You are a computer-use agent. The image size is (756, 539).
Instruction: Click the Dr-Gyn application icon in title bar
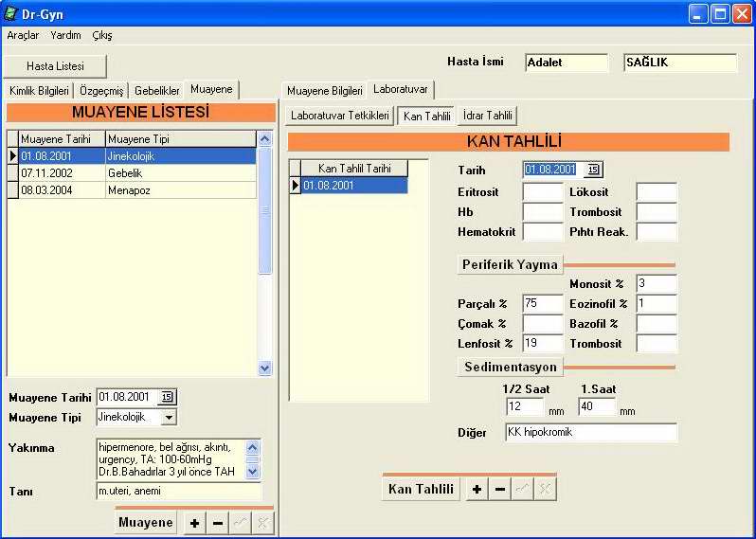pyautogui.click(x=11, y=14)
